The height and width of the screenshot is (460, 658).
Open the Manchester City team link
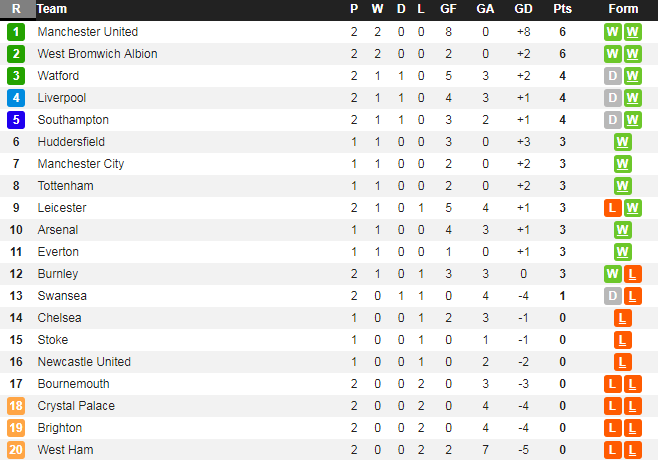(80, 164)
